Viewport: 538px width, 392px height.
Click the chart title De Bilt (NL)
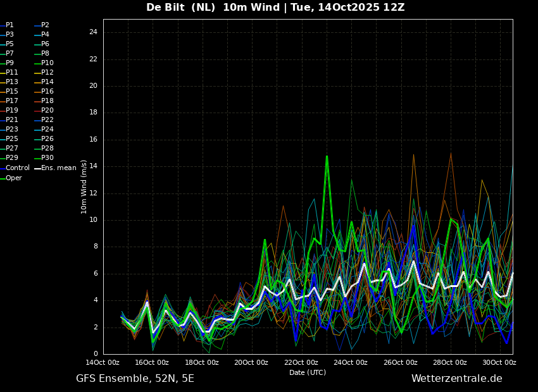[x=181, y=8]
